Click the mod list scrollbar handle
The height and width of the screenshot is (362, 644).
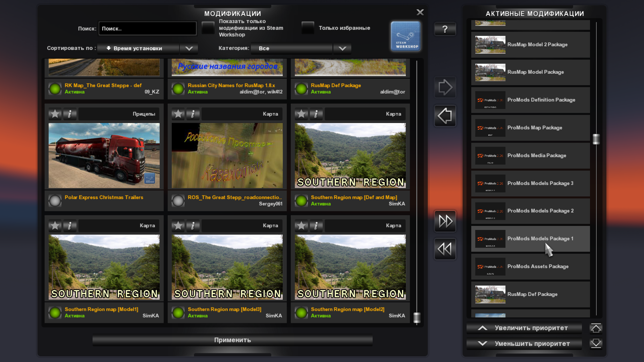[x=417, y=318]
